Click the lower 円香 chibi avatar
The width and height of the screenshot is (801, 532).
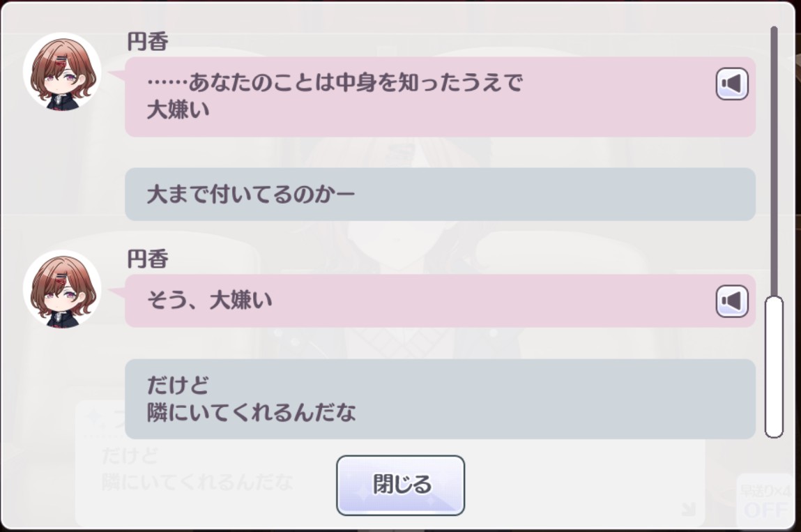click(62, 289)
